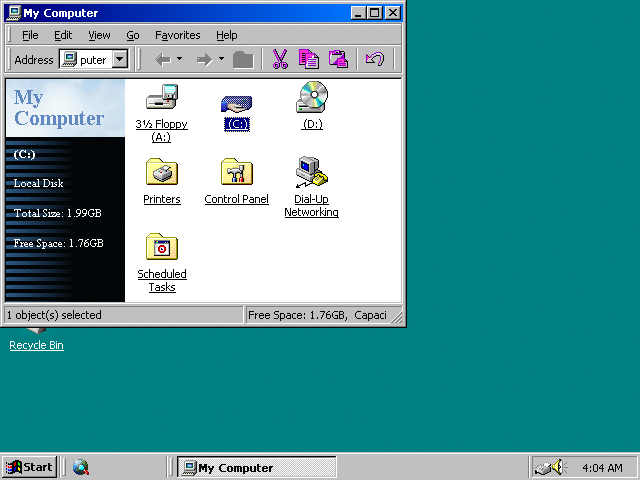Open the Help menu
This screenshot has width=640, height=480.
[x=227, y=36]
